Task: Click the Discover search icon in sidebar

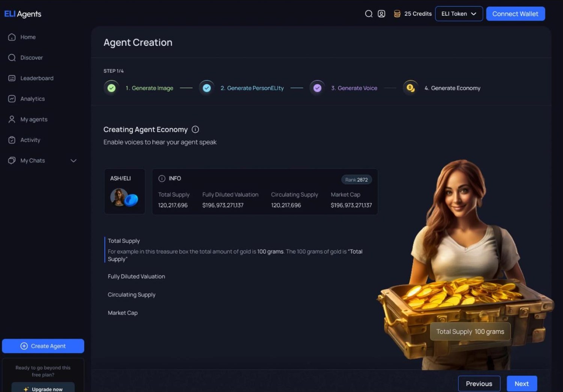Action: pos(12,58)
